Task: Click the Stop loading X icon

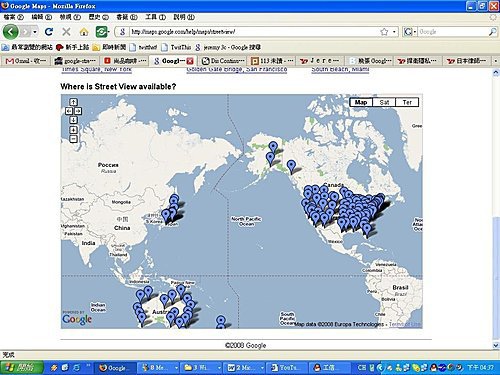Action: point(66,32)
